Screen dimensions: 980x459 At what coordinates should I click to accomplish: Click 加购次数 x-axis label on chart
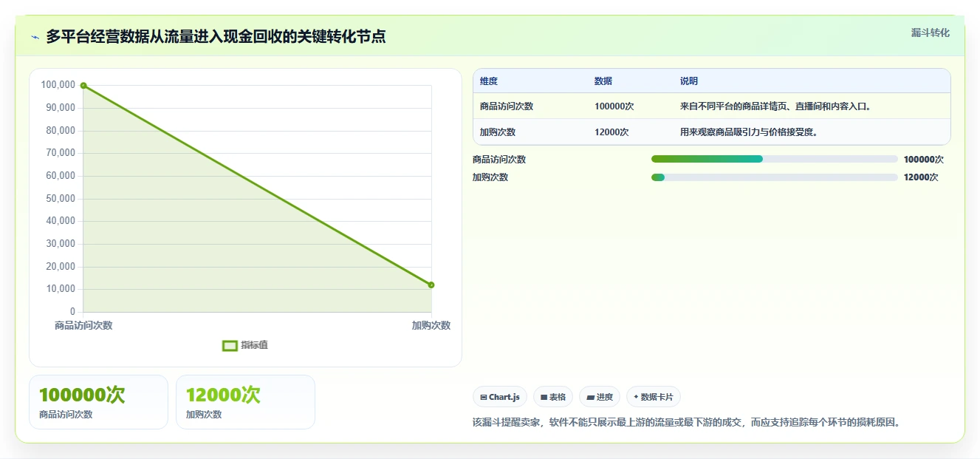pyautogui.click(x=431, y=325)
